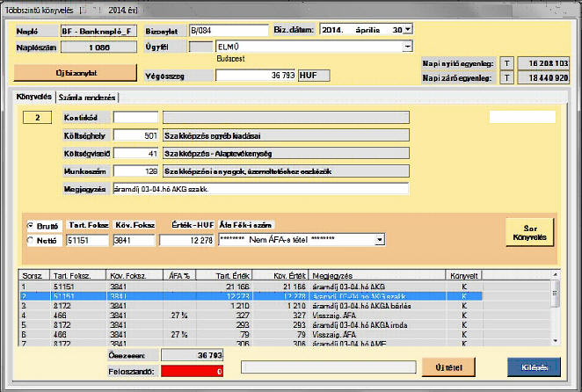The width and height of the screenshot is (582, 392).
Task: Click the Szakképzés egyéb kiadásai description
Action: coord(286,135)
